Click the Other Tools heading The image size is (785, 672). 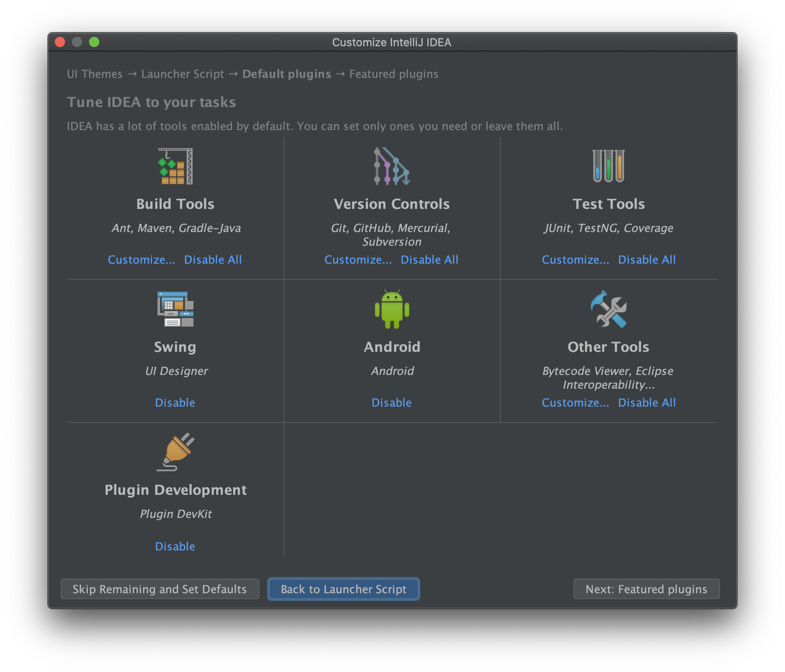click(609, 347)
